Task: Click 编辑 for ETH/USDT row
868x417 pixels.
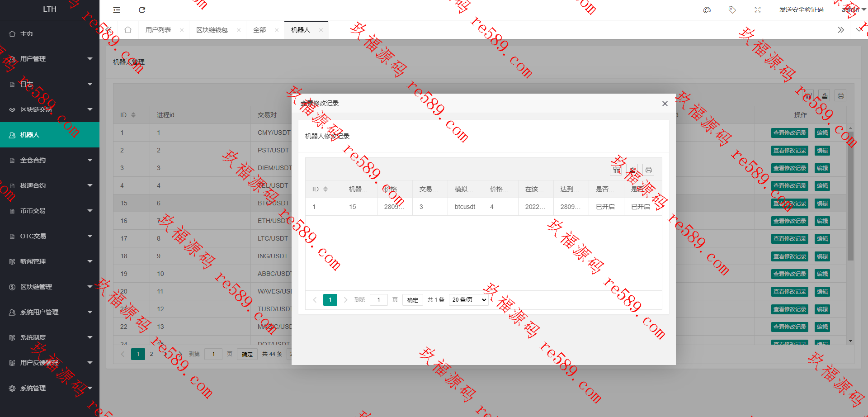Action: (x=822, y=221)
